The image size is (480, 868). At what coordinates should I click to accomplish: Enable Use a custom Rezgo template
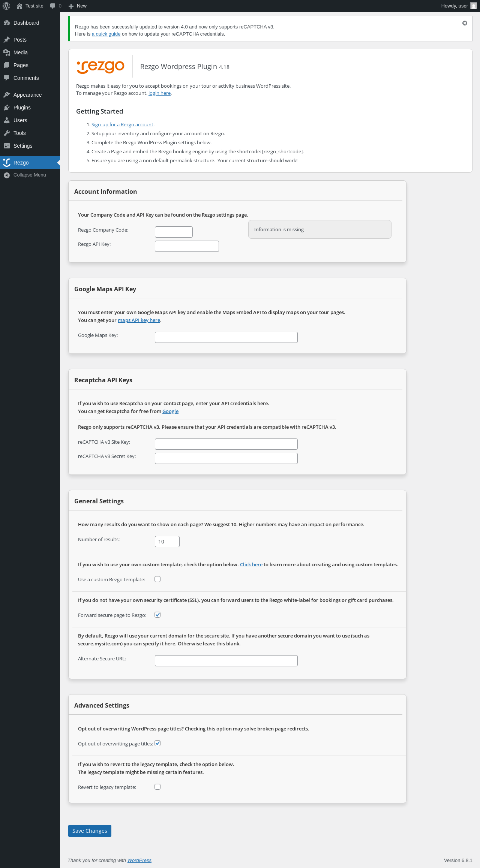[x=157, y=579]
